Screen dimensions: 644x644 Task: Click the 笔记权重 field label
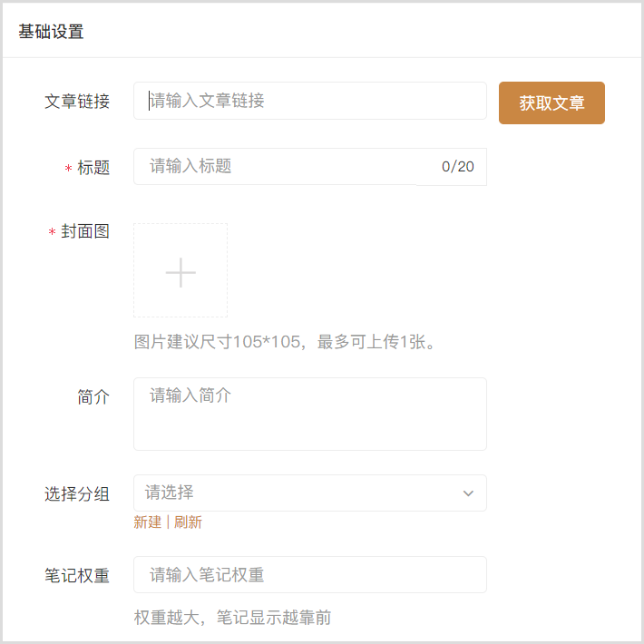(x=77, y=576)
